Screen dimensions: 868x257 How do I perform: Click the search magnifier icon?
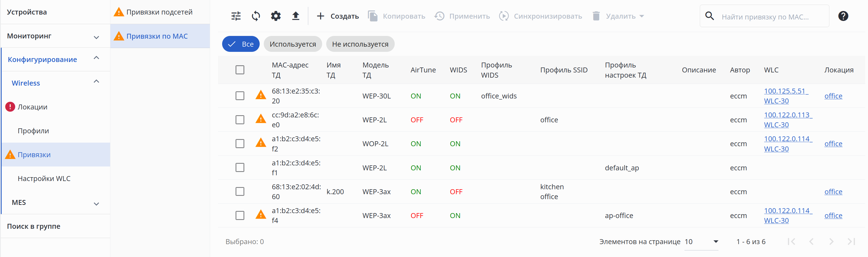709,16
